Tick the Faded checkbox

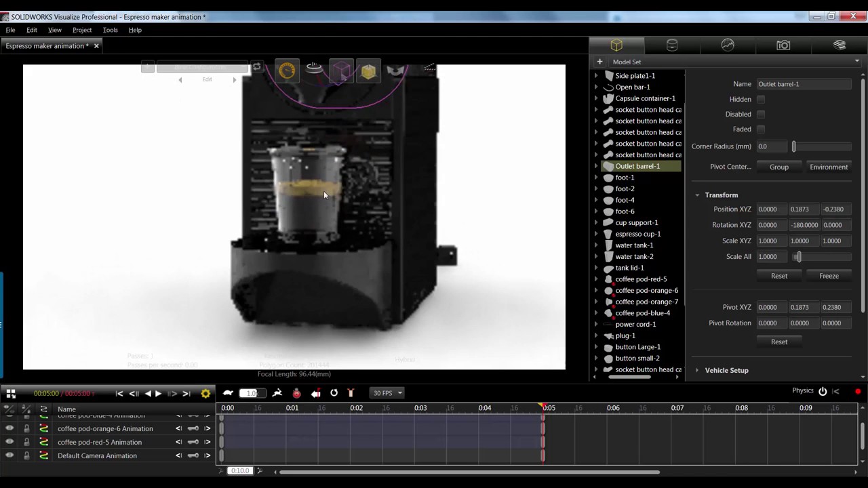tap(761, 129)
